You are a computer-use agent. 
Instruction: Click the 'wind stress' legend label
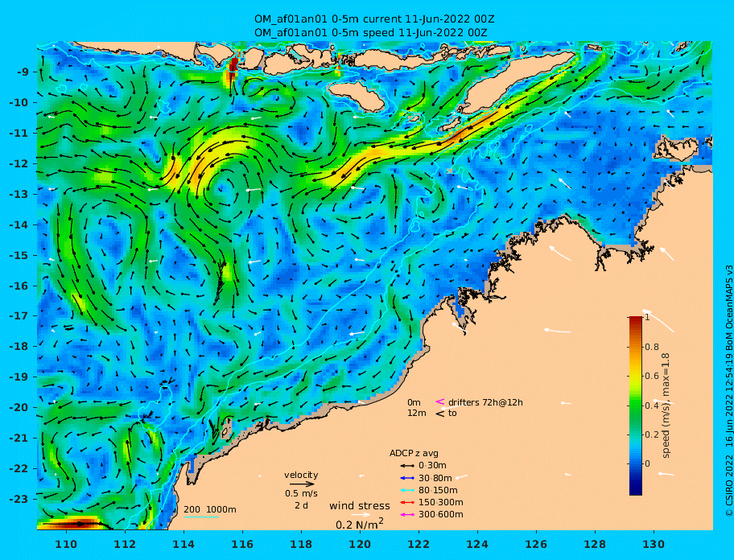coord(360,506)
